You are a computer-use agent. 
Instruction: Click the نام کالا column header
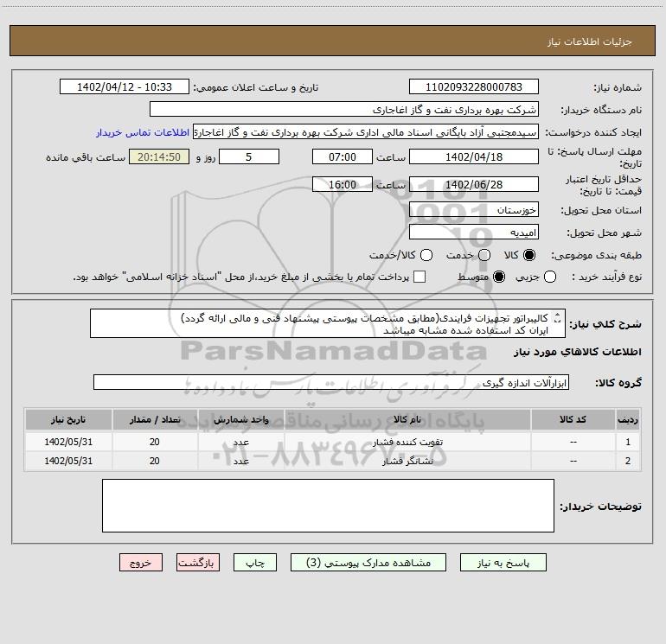407,419
